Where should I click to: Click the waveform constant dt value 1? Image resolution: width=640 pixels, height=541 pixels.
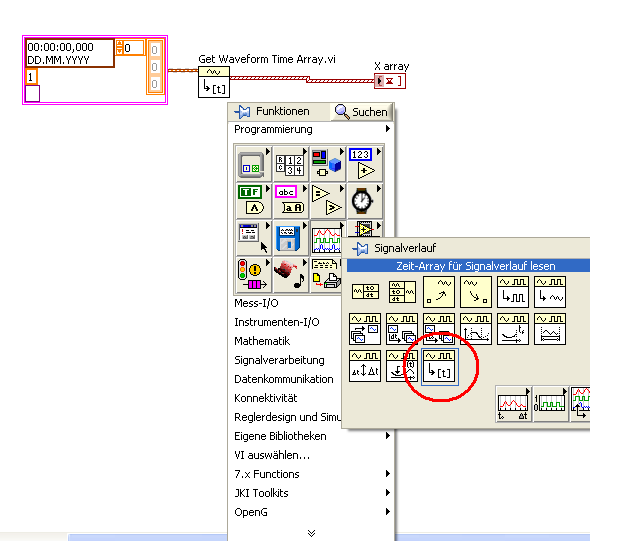pyautogui.click(x=31, y=76)
